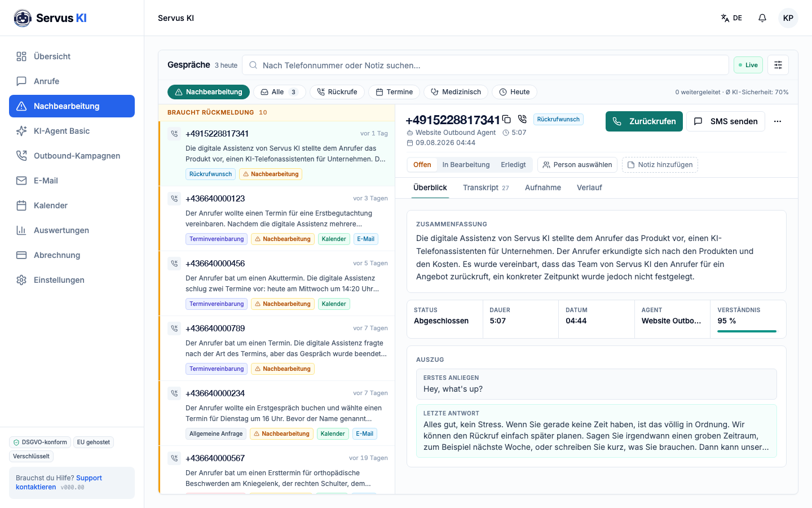Open Kalender in sidebar
The width and height of the screenshot is (812, 508).
point(72,205)
